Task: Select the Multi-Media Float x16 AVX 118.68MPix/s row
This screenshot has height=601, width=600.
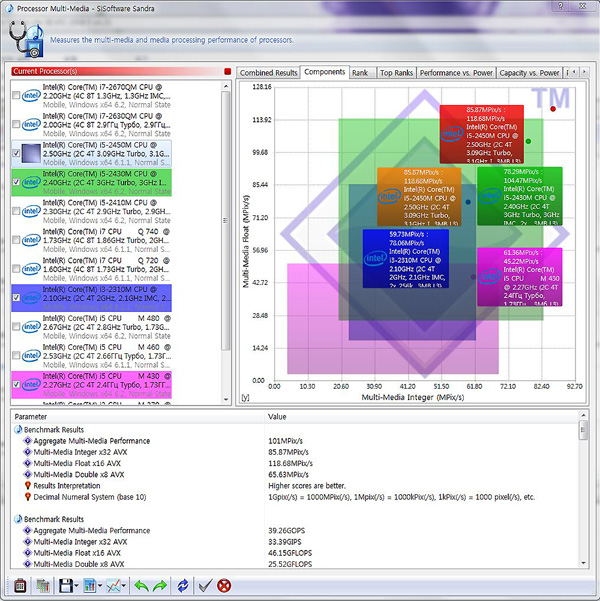Action: coord(295,463)
